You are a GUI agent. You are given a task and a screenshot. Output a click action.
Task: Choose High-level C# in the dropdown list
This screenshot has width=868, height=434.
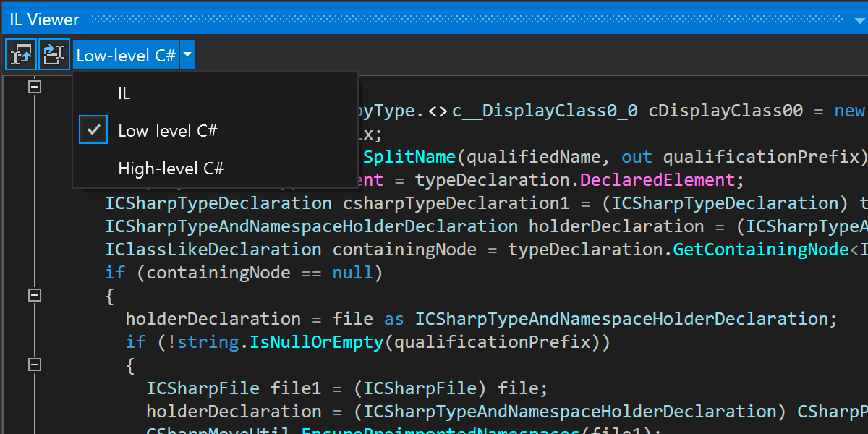coord(171,169)
